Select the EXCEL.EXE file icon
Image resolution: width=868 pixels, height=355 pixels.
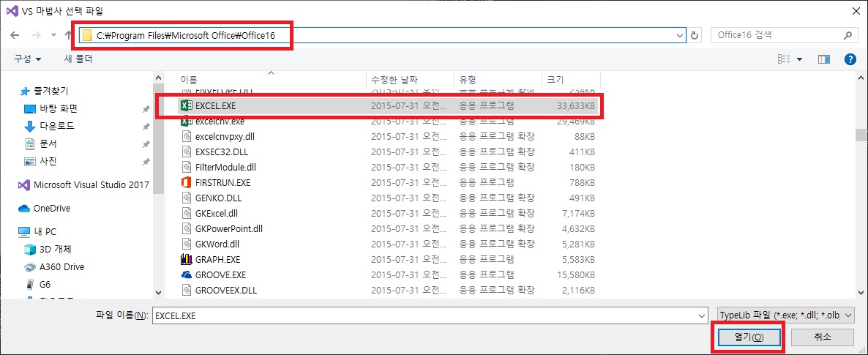pyautogui.click(x=185, y=105)
